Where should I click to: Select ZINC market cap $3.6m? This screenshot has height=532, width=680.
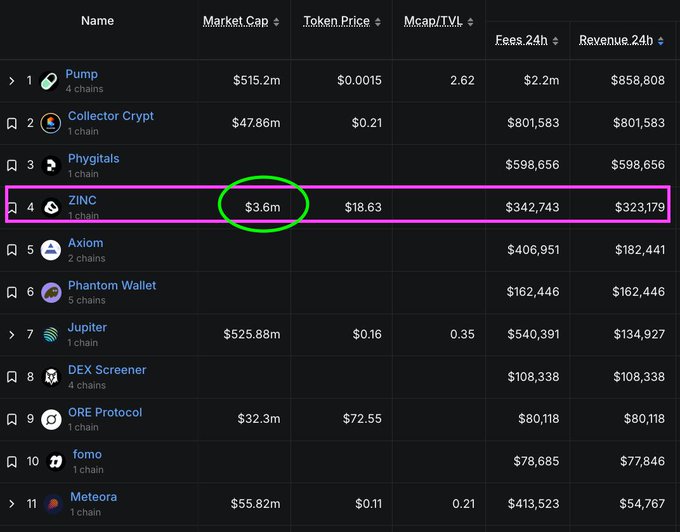click(x=262, y=207)
